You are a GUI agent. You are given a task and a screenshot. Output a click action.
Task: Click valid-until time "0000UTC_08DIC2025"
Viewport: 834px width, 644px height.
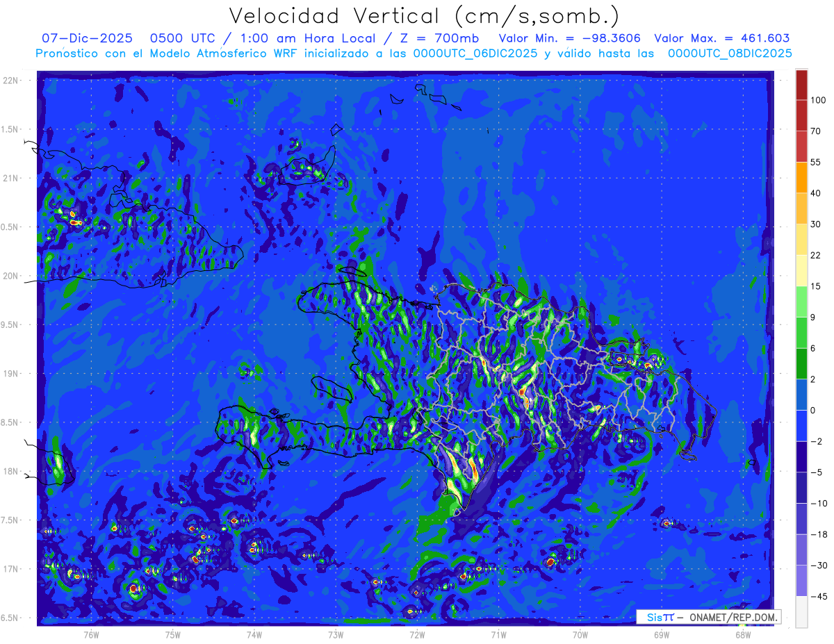tap(730, 53)
